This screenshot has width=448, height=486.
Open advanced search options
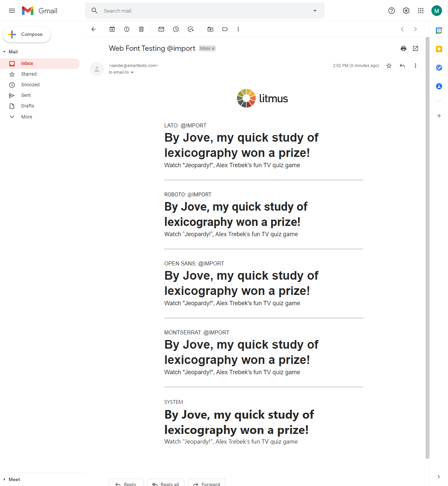click(314, 10)
